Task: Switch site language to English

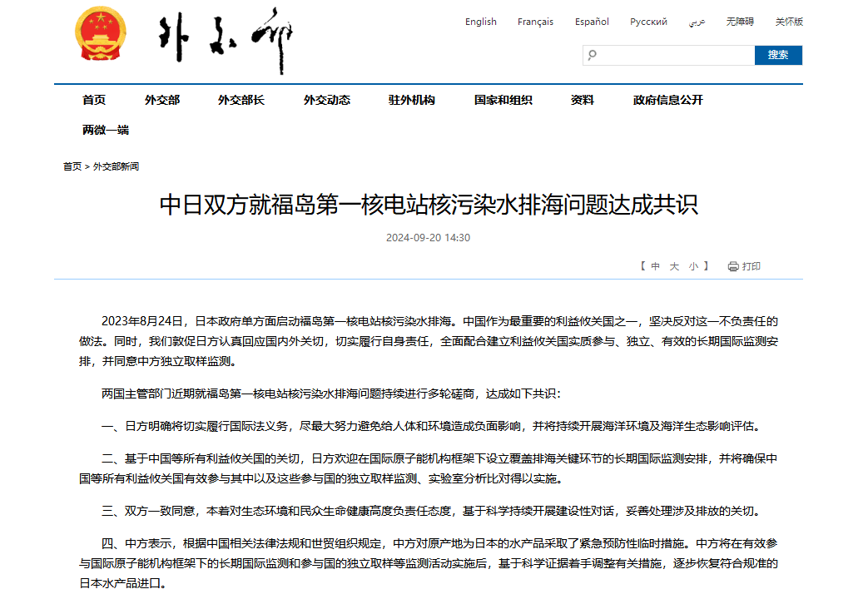Action: tap(480, 22)
